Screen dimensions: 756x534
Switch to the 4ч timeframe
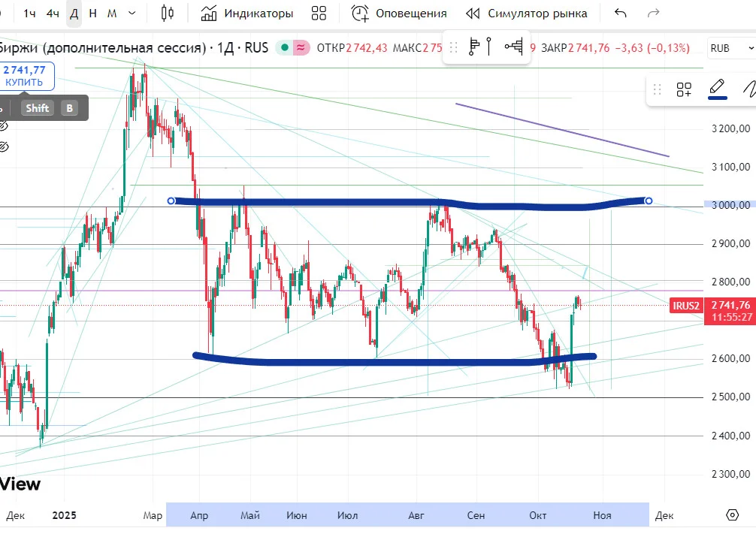tap(53, 14)
